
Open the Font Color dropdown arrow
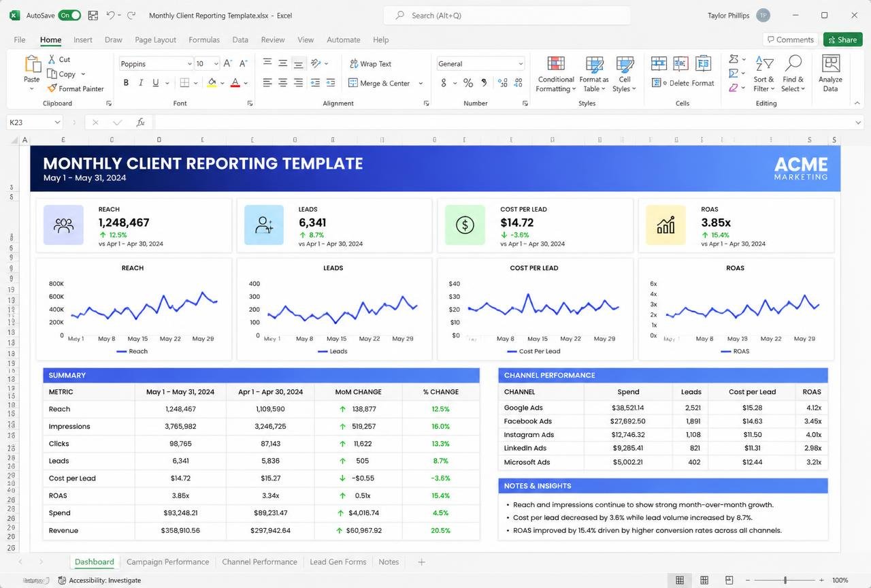pyautogui.click(x=246, y=83)
